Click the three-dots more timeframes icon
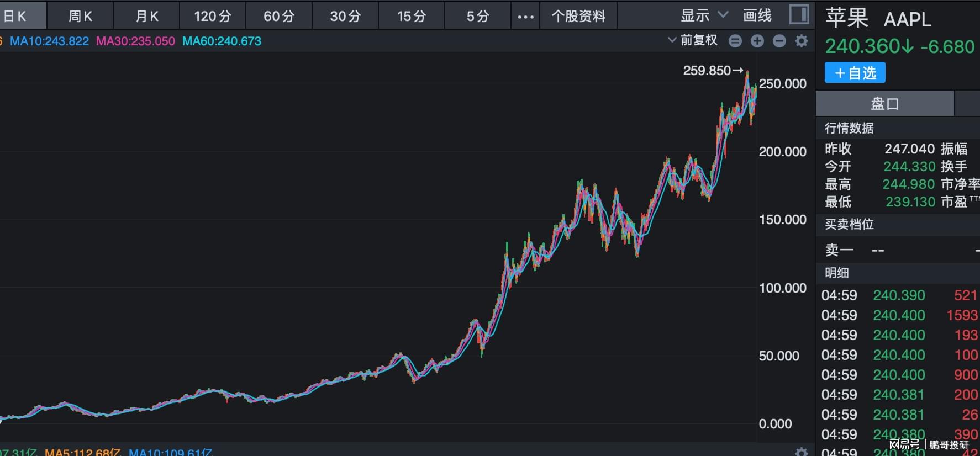 (x=525, y=16)
